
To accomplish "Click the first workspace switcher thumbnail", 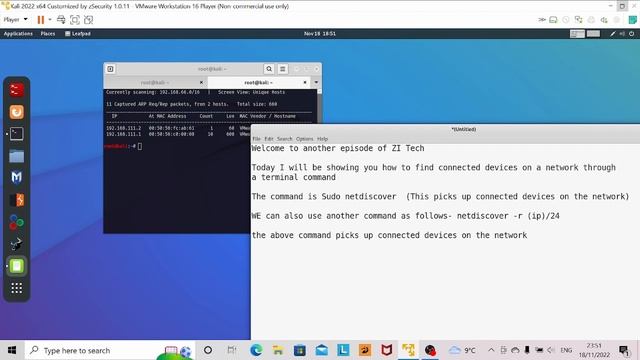I will [x=577, y=34].
